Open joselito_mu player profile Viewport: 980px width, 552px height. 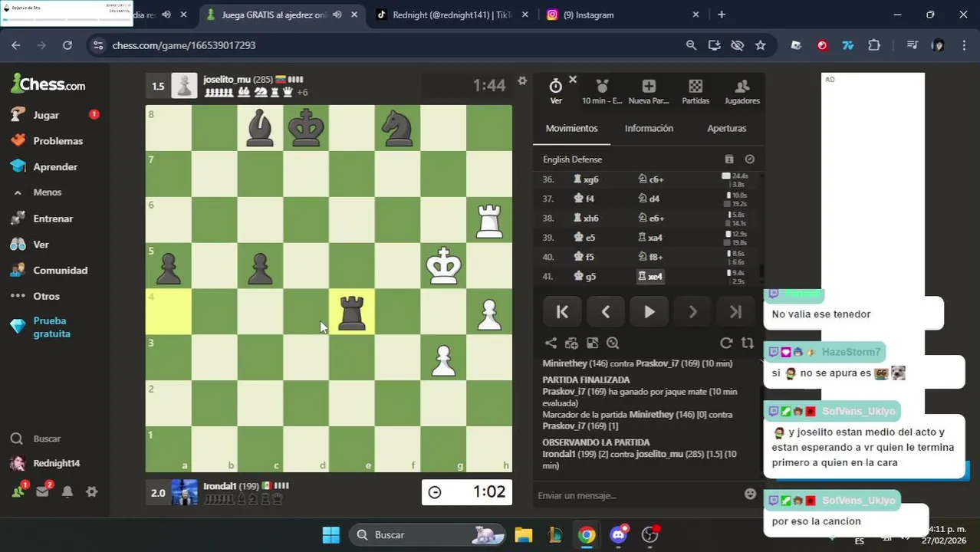pos(226,80)
